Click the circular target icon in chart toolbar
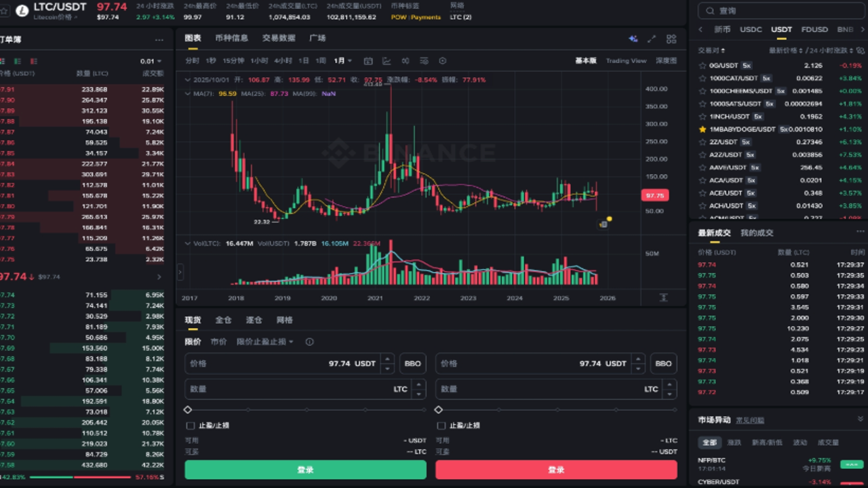 (x=443, y=61)
